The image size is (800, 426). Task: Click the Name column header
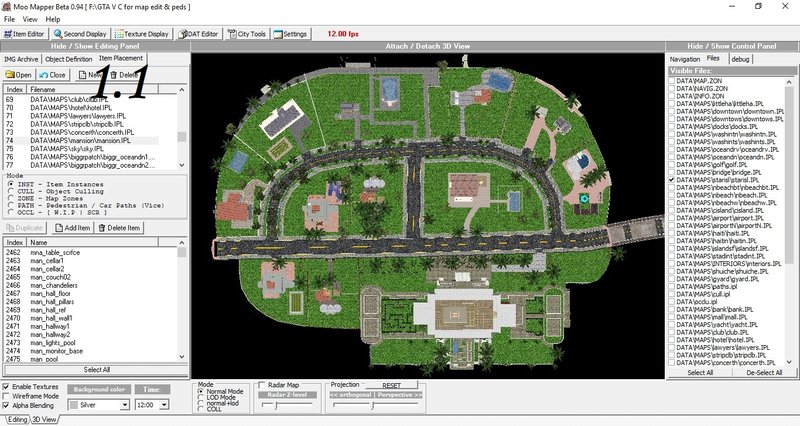pyautogui.click(x=92, y=242)
